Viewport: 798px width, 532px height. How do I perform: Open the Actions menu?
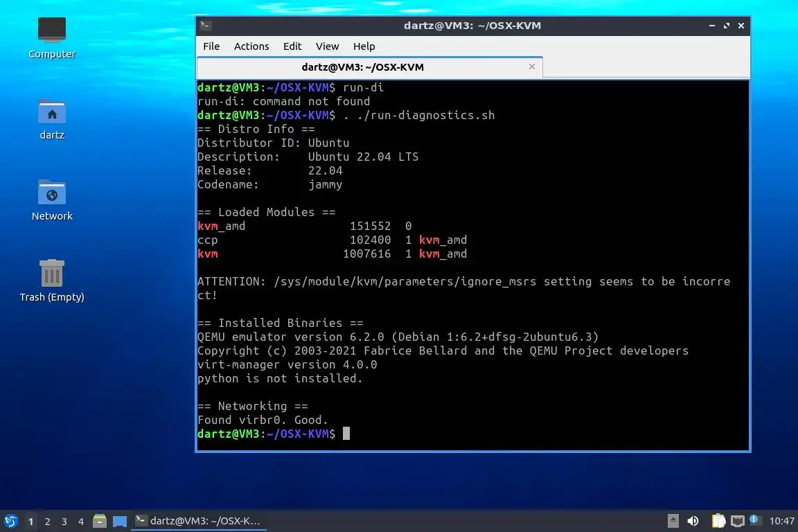tap(251, 46)
